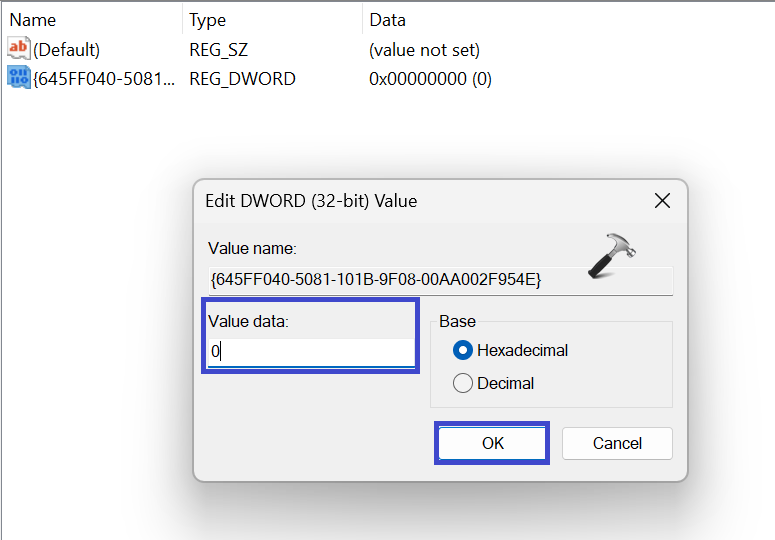Click the "(value not set)" data cell
This screenshot has height=540, width=775.
[424, 49]
